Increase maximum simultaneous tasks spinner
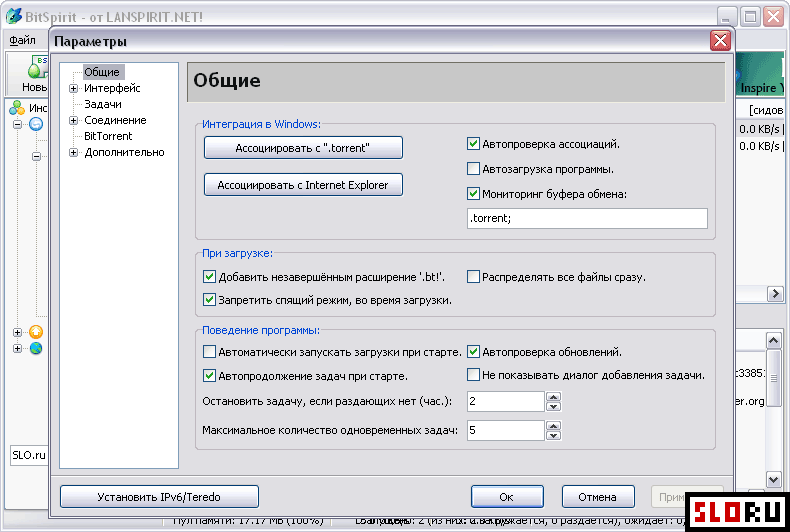Viewport: 790px width, 532px height. (x=553, y=426)
